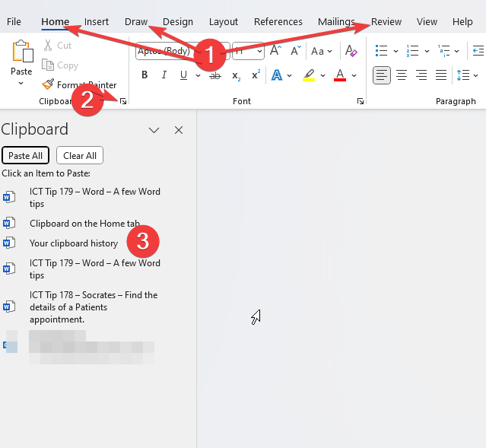Viewport: 486px width, 448px height.
Task: Click the Paste clipboard icon
Action: (21, 53)
